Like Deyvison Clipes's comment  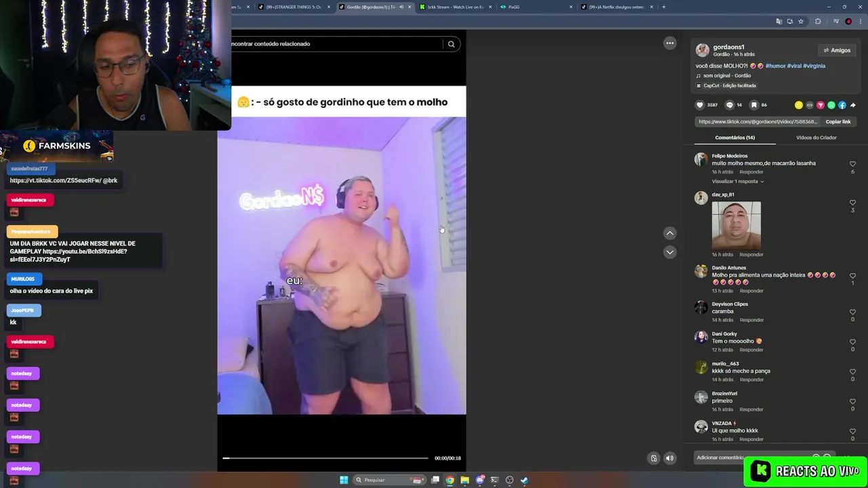[x=852, y=312]
